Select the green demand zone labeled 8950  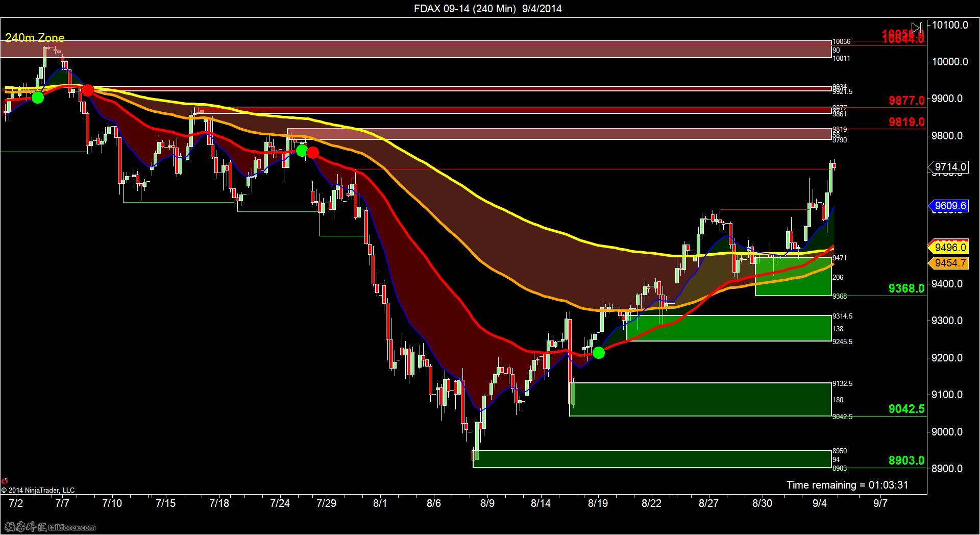click(652, 459)
